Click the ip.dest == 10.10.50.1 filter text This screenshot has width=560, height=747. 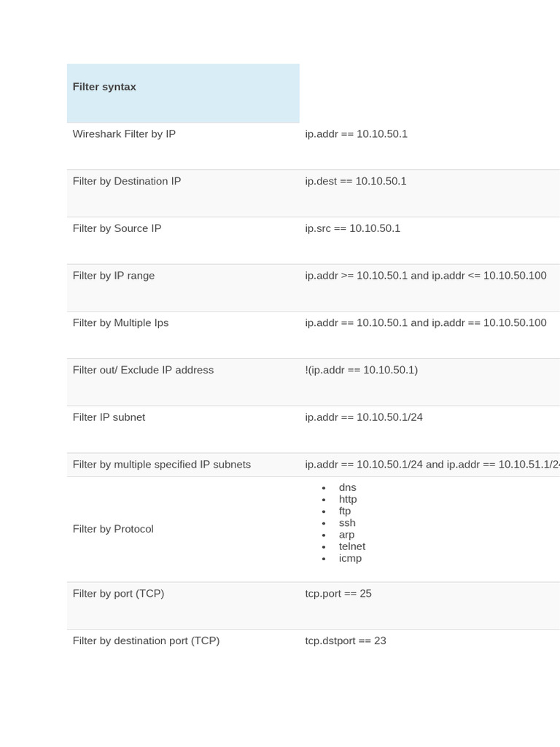[356, 182]
